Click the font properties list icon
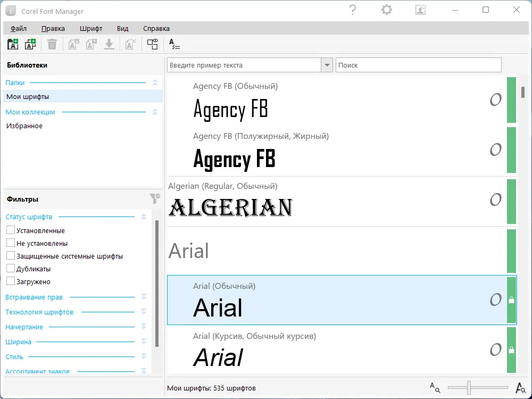This screenshot has width=532, height=399. [174, 44]
